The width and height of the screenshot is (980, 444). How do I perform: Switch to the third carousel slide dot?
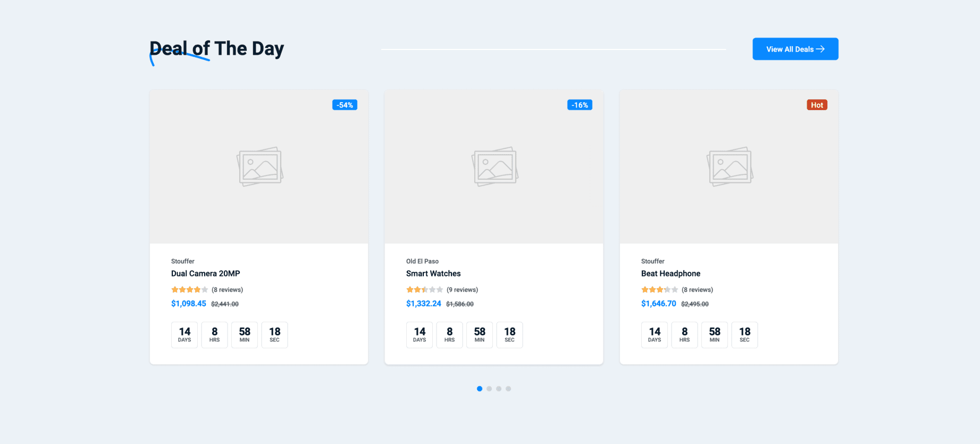tap(499, 389)
